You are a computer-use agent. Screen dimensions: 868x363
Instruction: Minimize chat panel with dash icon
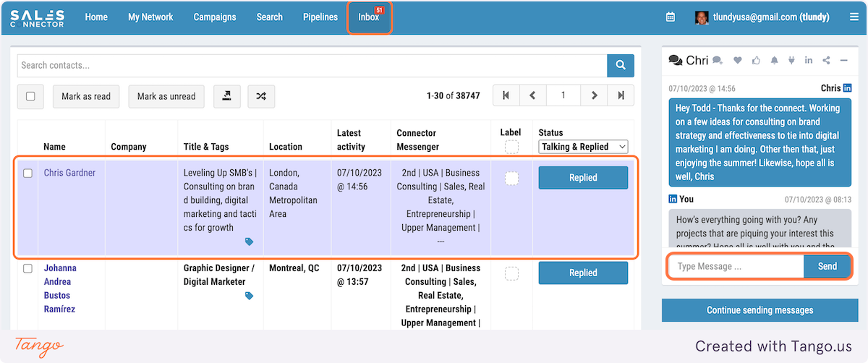(x=843, y=61)
